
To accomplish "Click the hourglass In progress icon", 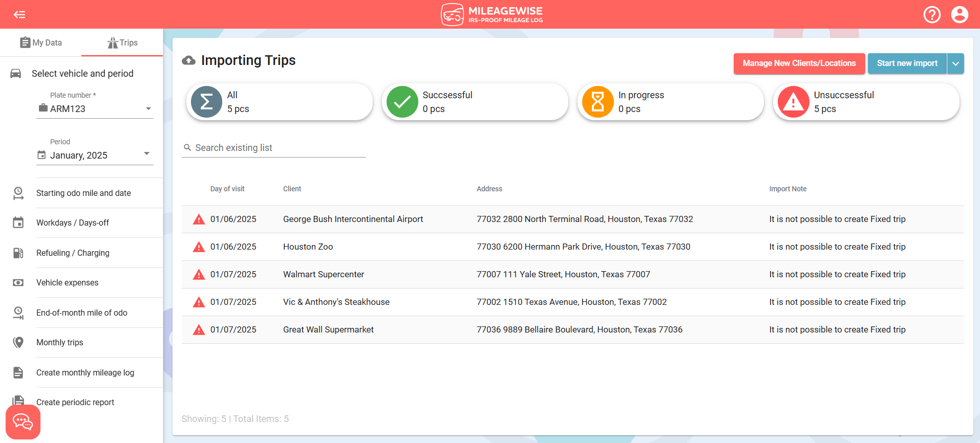I will pyautogui.click(x=598, y=102).
